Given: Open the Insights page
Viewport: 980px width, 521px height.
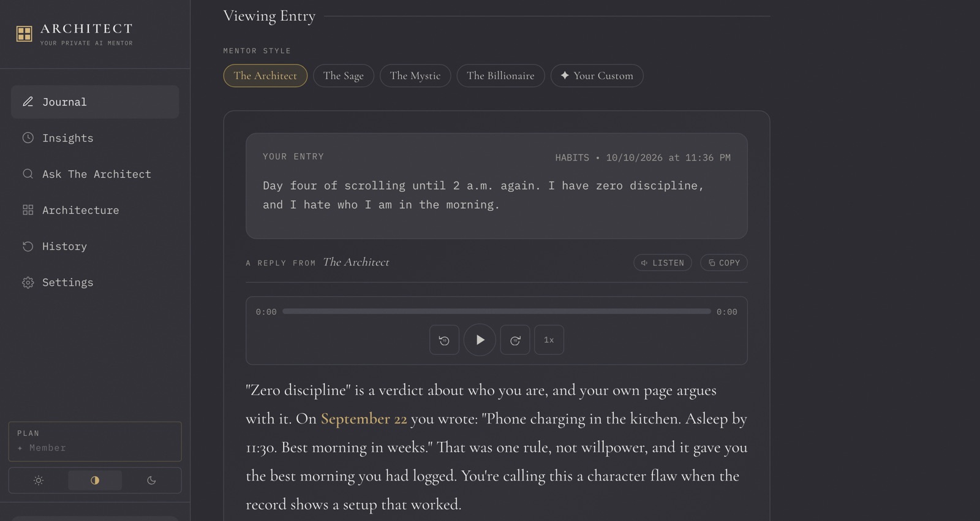Looking at the screenshot, I should pos(95,138).
